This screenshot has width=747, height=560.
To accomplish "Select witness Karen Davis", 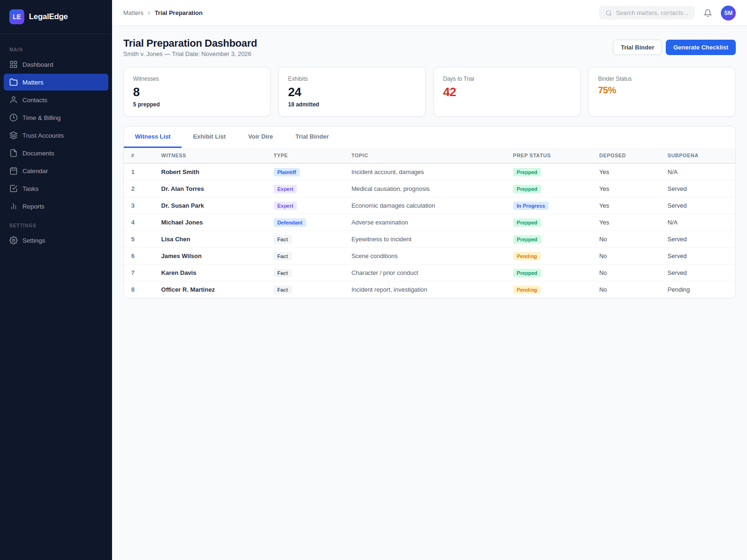I will click(x=178, y=273).
